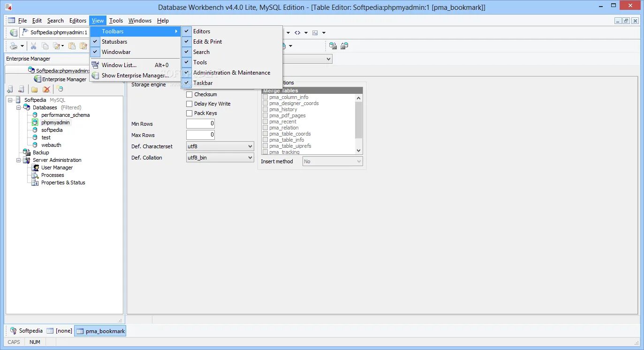Open the Windows menu
This screenshot has height=350, width=644.
pyautogui.click(x=140, y=21)
